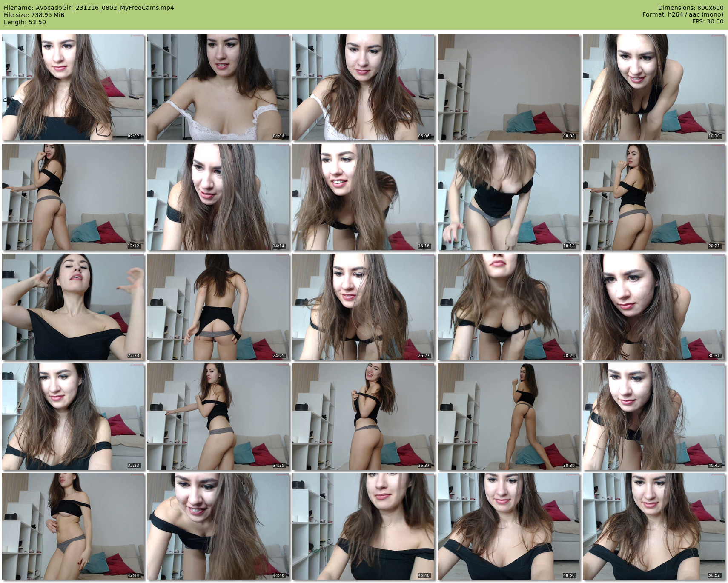The width and height of the screenshot is (728, 583).
Task: Click the Dimensions 800x600 header text
Action: click(x=691, y=8)
